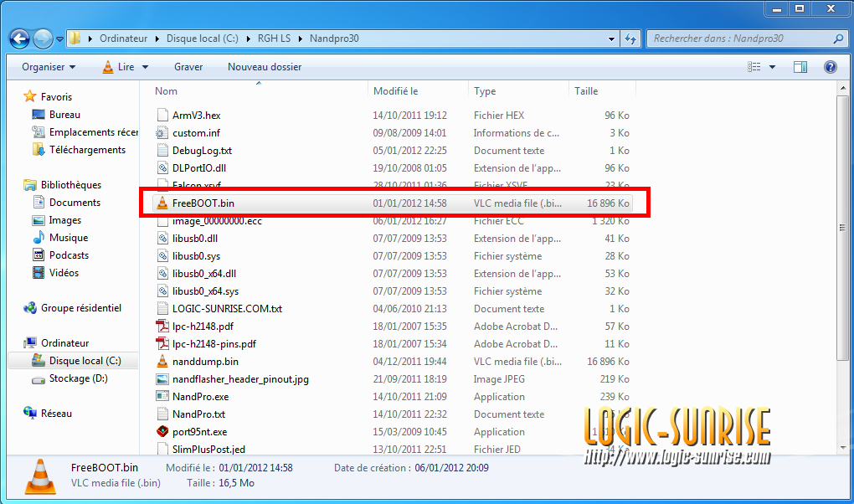This screenshot has height=504, width=854.
Task: Select the libusb0.sys file icon
Action: pos(162,256)
